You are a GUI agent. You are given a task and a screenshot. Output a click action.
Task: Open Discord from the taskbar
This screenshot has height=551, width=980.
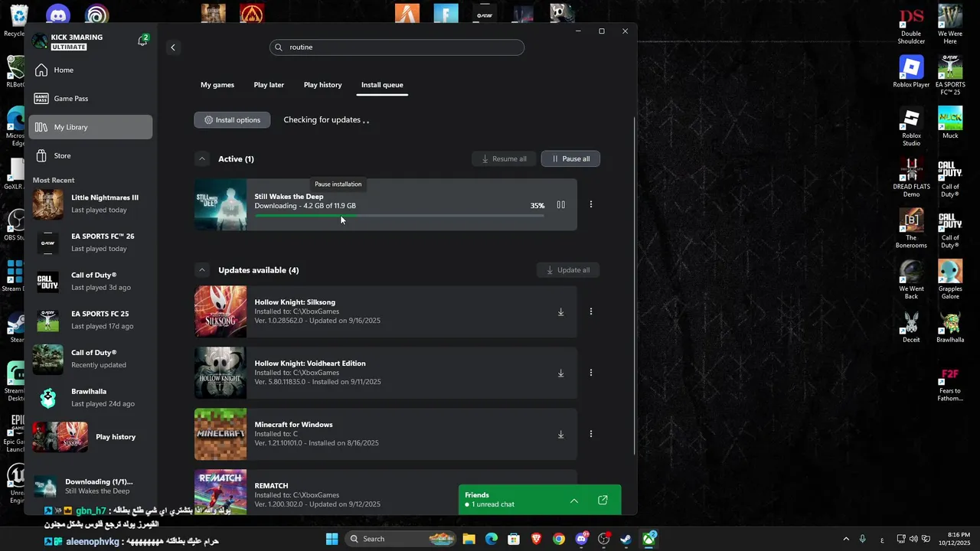(x=581, y=539)
